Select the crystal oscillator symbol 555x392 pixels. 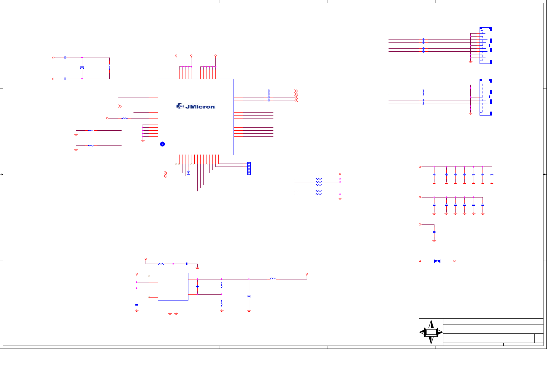click(x=82, y=68)
